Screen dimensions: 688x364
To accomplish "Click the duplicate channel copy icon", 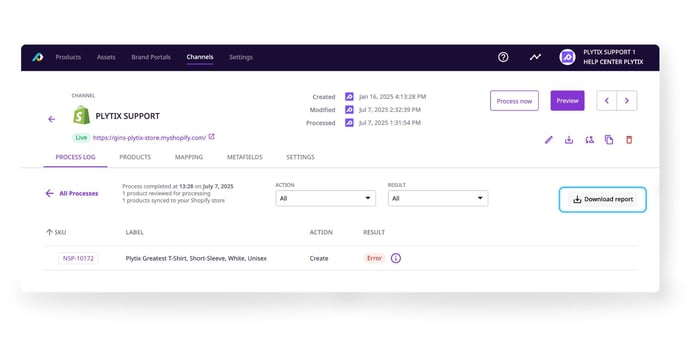I will pyautogui.click(x=609, y=140).
